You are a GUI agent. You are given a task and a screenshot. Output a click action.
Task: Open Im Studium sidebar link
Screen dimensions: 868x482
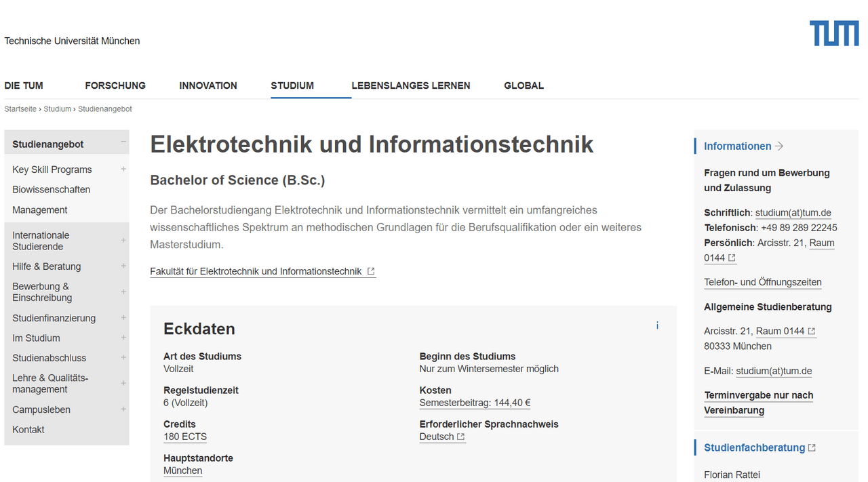click(36, 338)
